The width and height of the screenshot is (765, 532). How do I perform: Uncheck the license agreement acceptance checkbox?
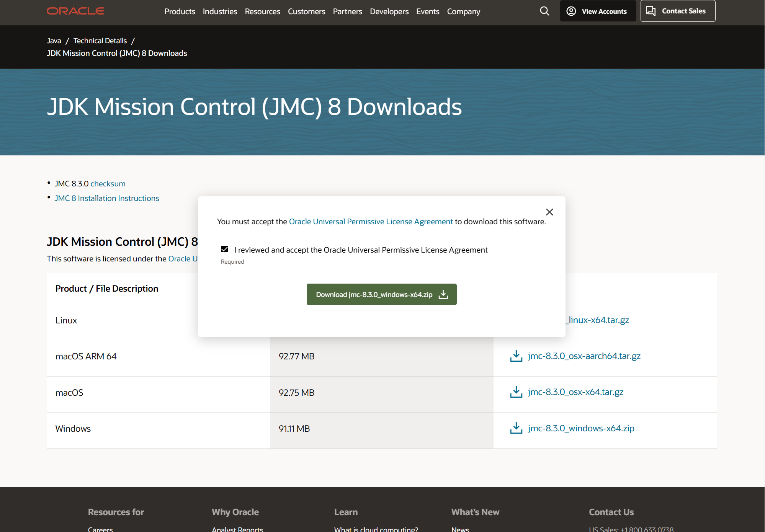[224, 249]
